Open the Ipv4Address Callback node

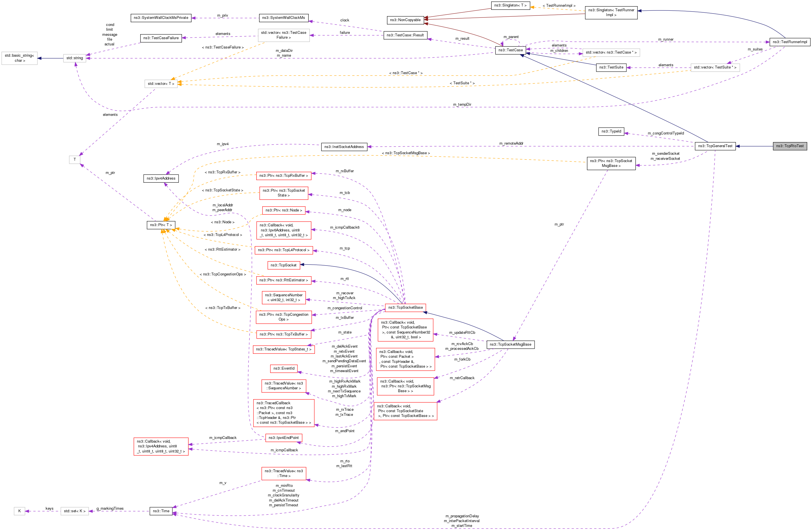click(x=161, y=447)
